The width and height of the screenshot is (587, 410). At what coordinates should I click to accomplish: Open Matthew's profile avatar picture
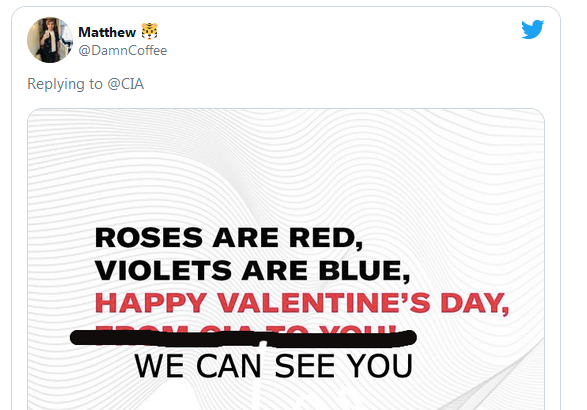pyautogui.click(x=50, y=40)
